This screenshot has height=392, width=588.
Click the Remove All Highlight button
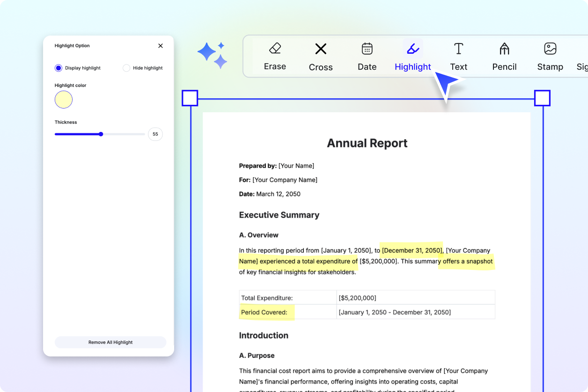click(x=110, y=342)
